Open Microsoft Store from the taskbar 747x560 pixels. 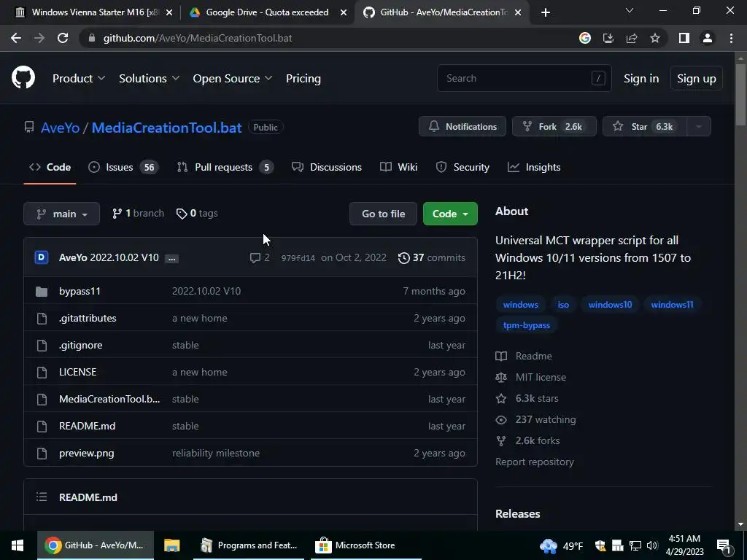tap(366, 545)
